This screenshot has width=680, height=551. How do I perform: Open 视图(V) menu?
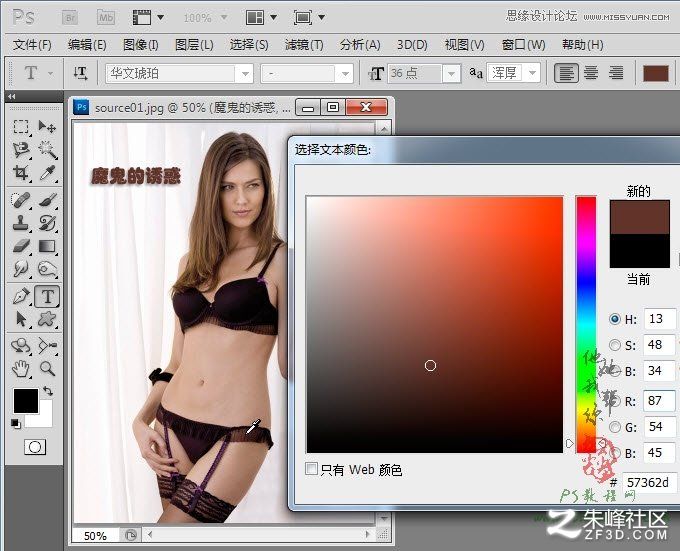point(464,45)
